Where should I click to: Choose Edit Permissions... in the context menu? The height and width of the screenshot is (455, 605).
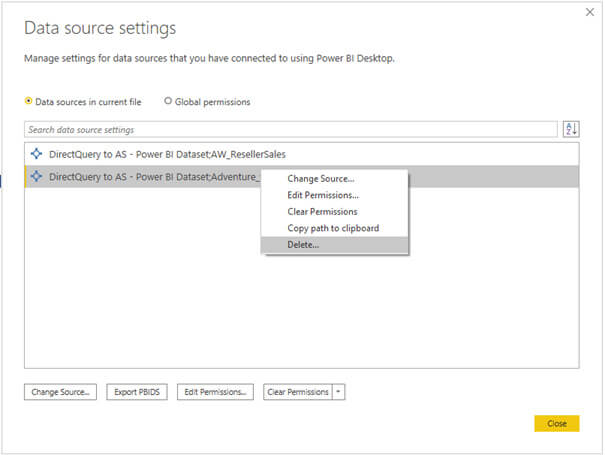[334, 195]
